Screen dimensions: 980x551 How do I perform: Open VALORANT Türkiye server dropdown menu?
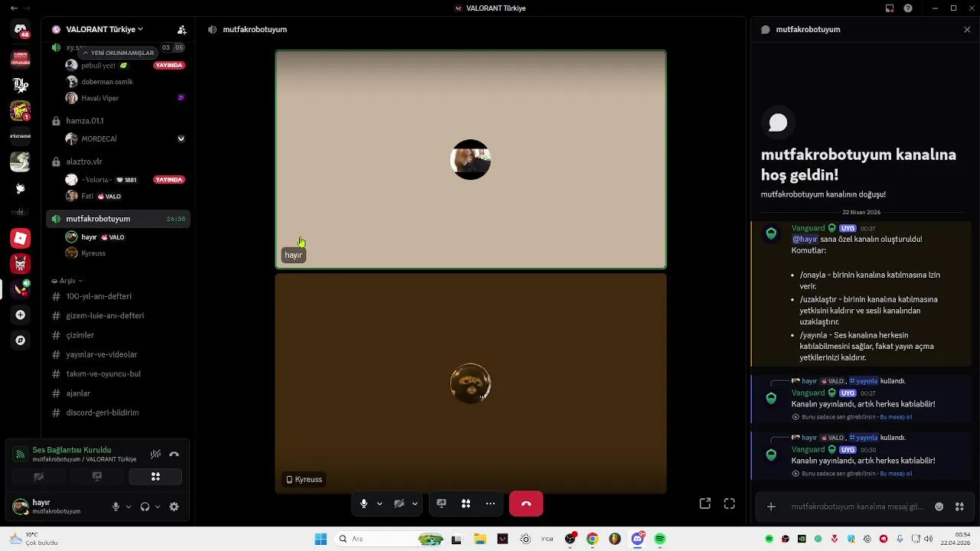[104, 29]
